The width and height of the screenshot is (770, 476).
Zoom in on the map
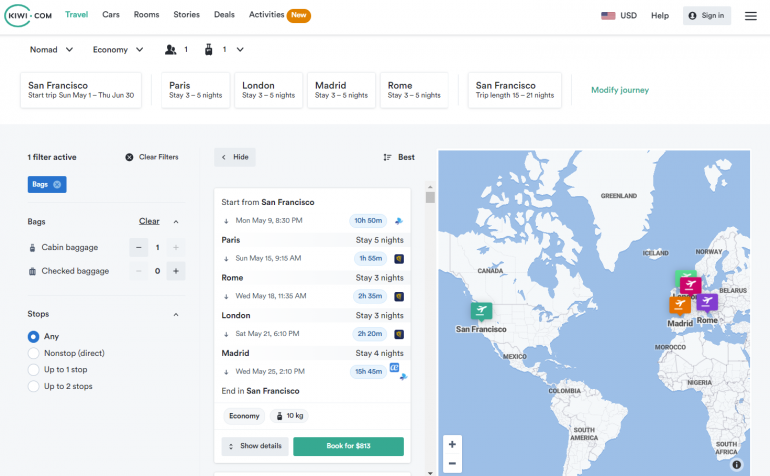pyautogui.click(x=452, y=444)
